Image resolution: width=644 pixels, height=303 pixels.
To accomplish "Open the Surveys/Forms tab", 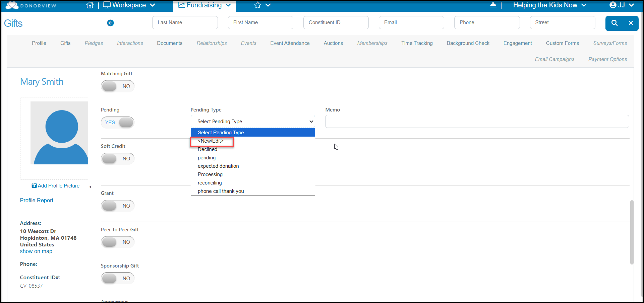I will point(610,43).
